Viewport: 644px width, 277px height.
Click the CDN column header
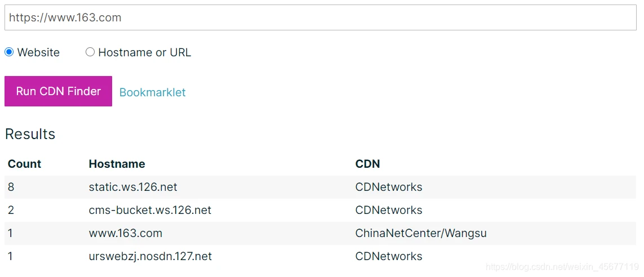click(x=367, y=164)
